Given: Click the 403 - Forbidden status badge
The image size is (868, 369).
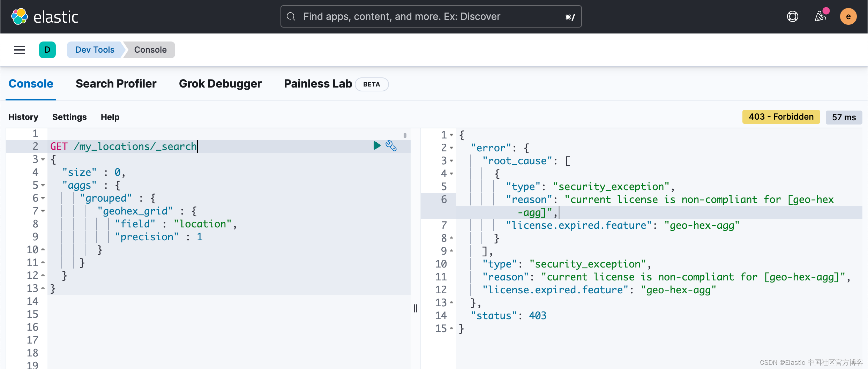Looking at the screenshot, I should pyautogui.click(x=781, y=117).
